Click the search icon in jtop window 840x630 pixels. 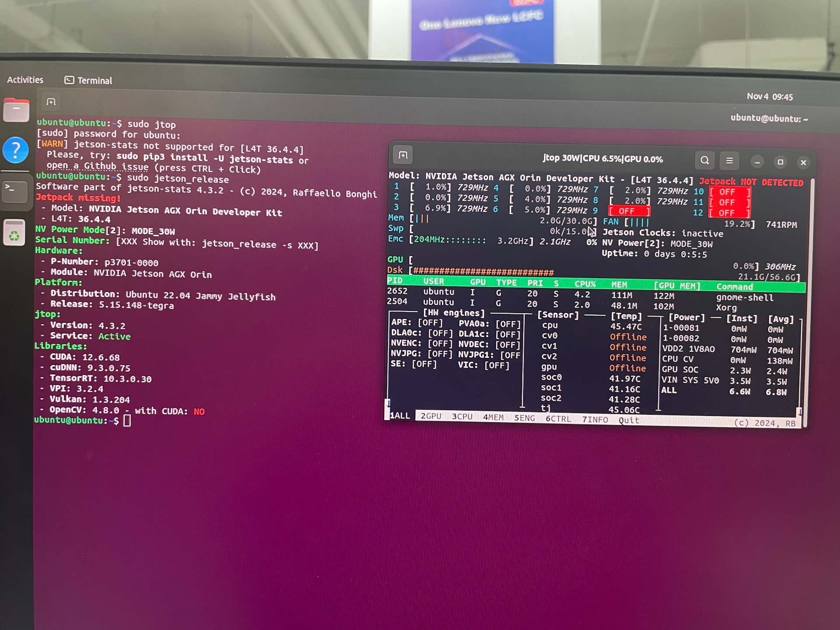tap(704, 161)
